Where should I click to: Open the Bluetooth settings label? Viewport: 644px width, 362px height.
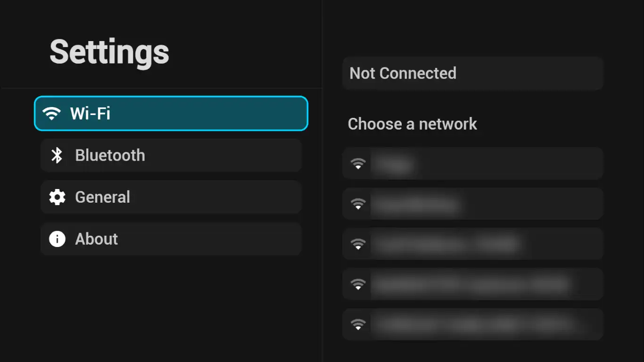tap(110, 156)
